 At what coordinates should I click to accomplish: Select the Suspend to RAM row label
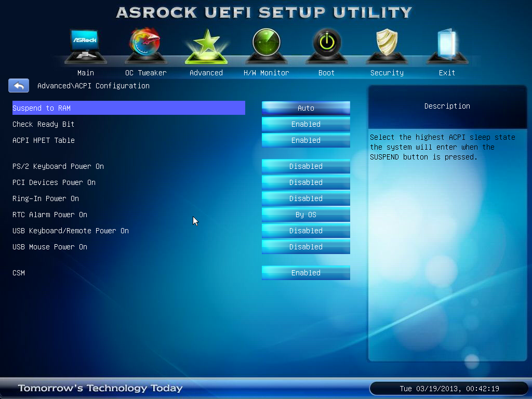click(129, 108)
